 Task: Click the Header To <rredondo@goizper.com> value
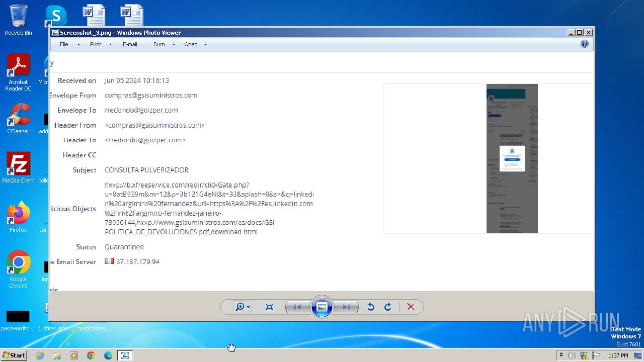coord(145,140)
